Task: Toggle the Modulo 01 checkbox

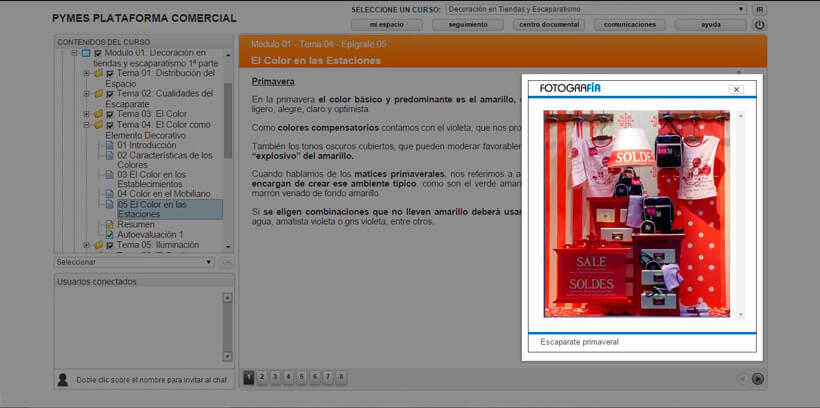Action: [98, 53]
